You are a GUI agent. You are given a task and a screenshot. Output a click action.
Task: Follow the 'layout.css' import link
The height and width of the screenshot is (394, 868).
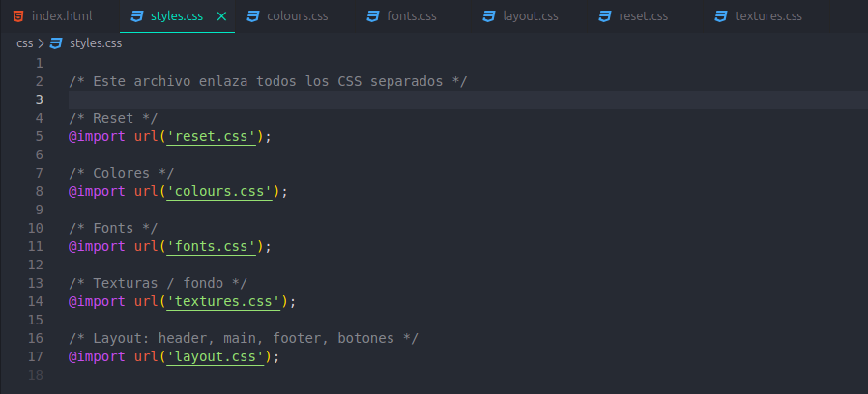pos(215,357)
